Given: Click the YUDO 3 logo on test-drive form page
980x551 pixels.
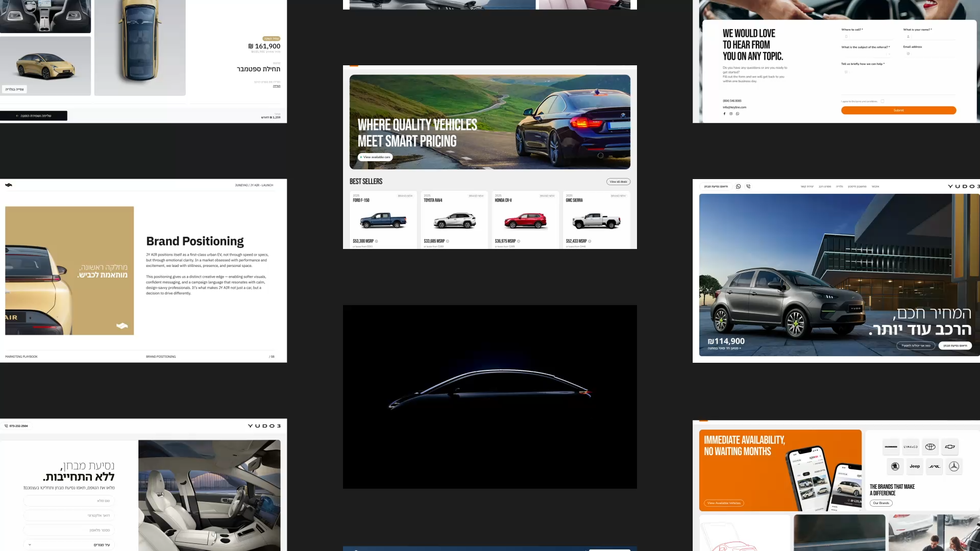Looking at the screenshot, I should click(264, 426).
